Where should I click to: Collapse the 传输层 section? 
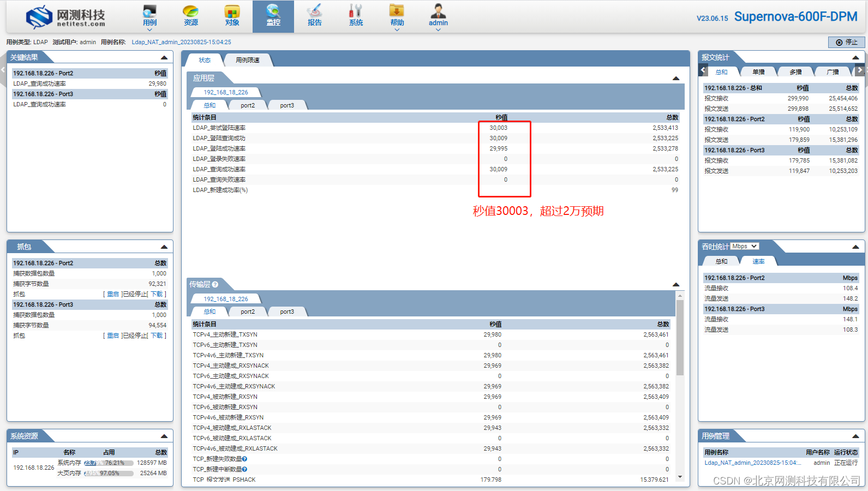(676, 284)
